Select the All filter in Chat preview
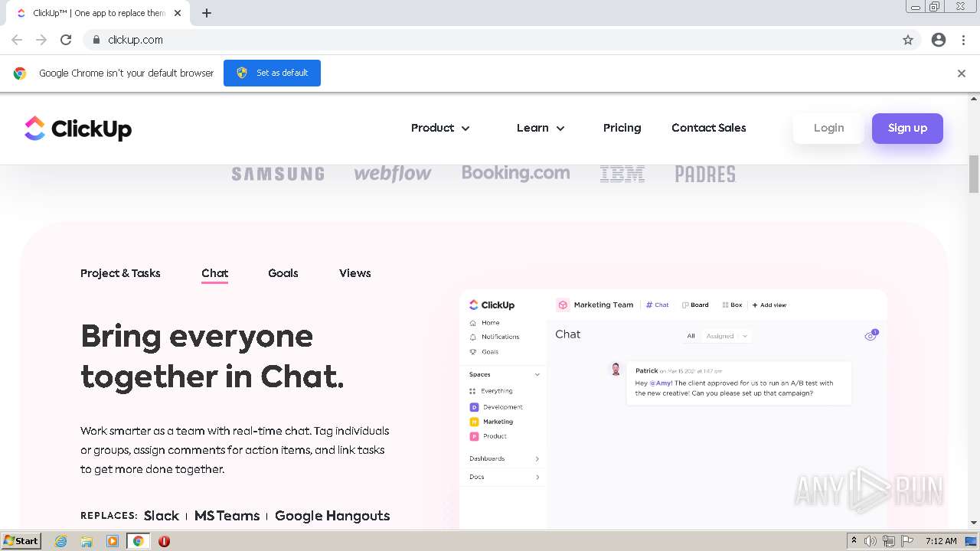 point(691,336)
